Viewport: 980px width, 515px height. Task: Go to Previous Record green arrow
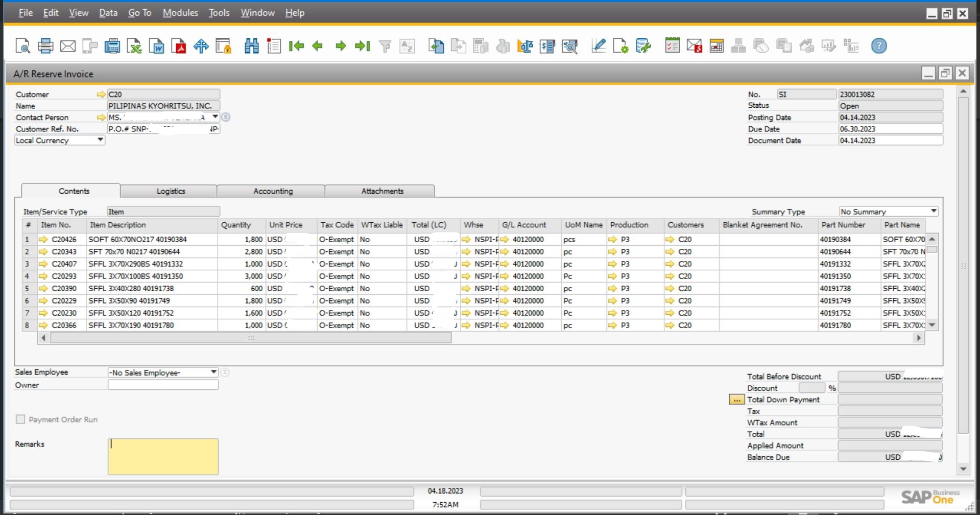pos(318,46)
